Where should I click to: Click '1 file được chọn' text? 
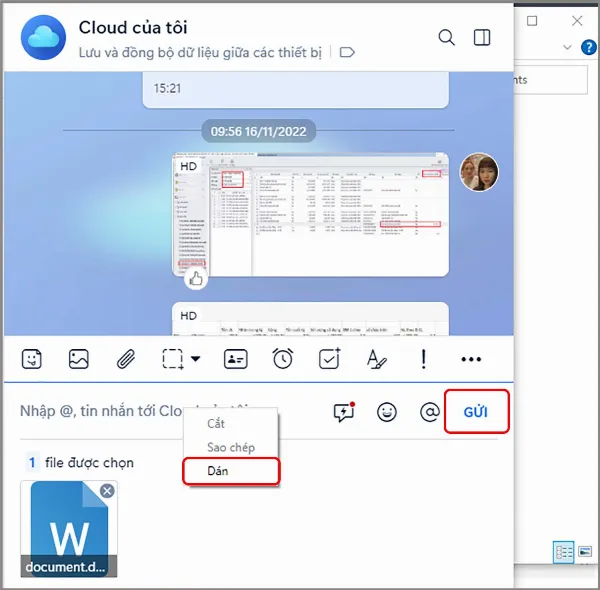pos(80,463)
